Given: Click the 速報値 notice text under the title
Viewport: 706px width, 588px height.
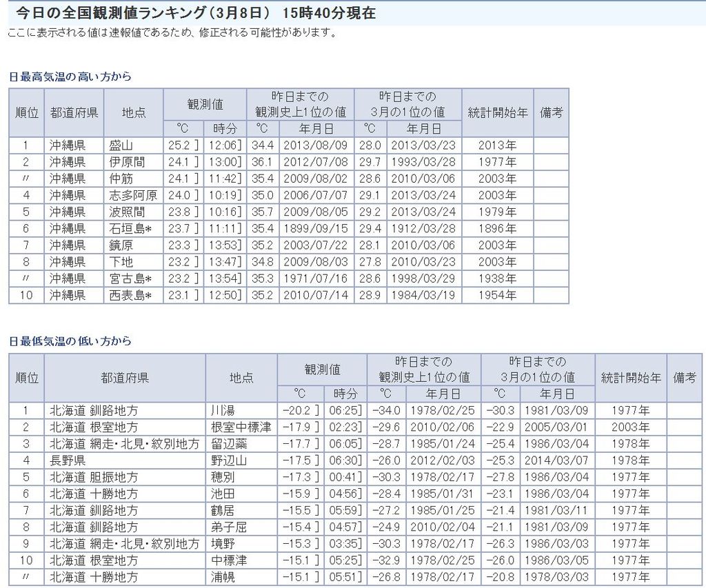Looking at the screenshot, I should click(172, 32).
